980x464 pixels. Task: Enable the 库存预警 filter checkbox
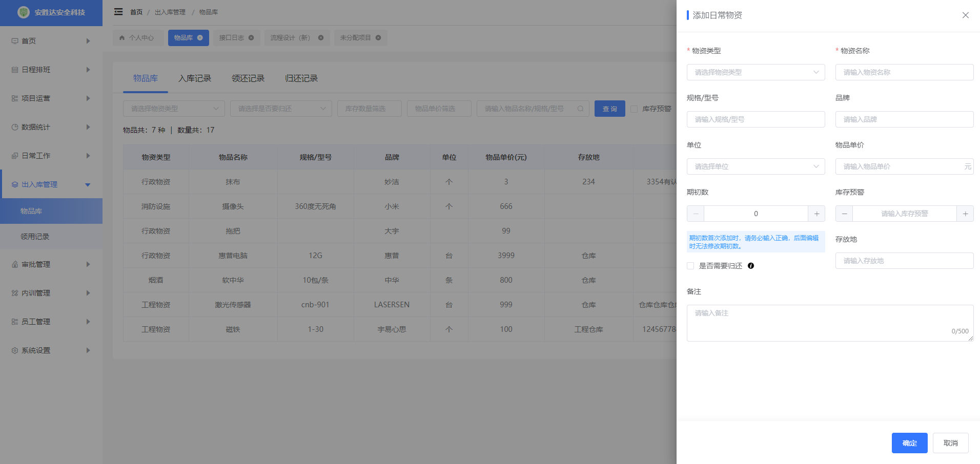634,109
